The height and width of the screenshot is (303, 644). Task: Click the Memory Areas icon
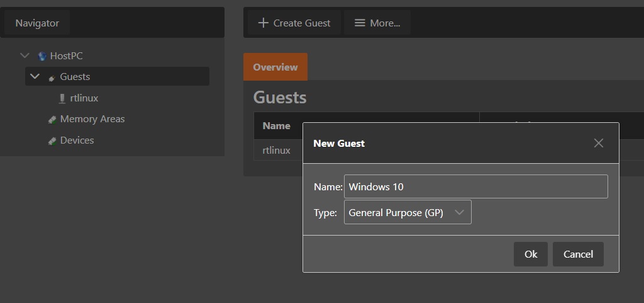click(x=52, y=120)
